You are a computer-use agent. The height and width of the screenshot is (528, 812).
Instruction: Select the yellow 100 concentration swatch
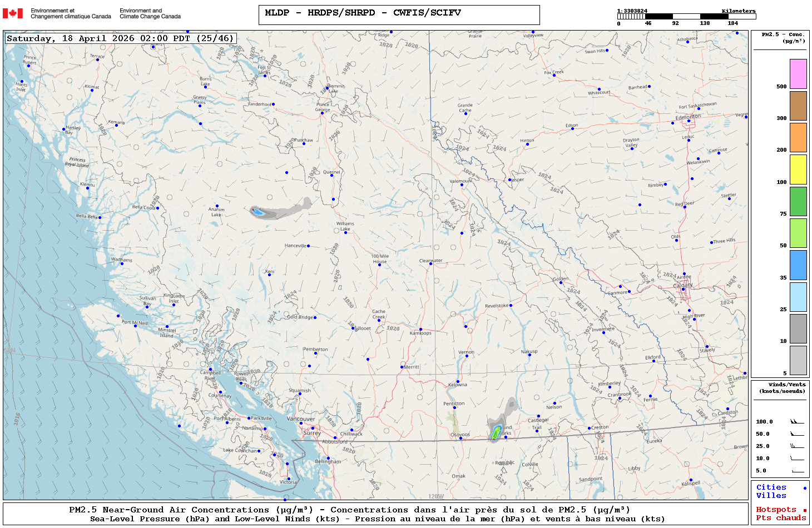point(798,170)
